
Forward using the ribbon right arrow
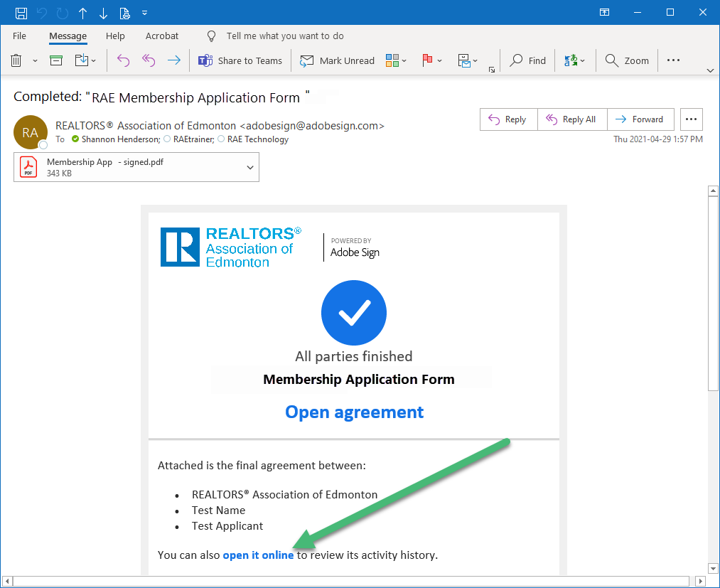(174, 60)
